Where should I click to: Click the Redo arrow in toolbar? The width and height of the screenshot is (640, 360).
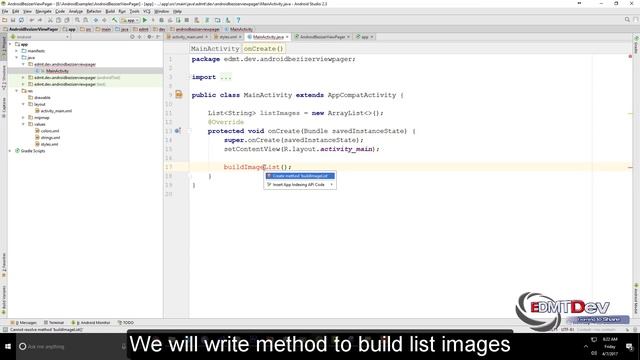pyautogui.click(x=40, y=20)
